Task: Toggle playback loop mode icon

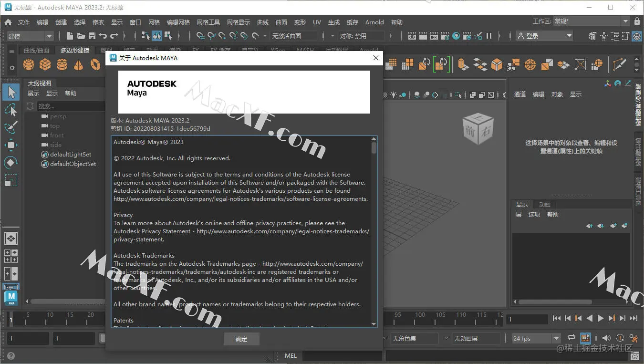Action: click(x=571, y=338)
